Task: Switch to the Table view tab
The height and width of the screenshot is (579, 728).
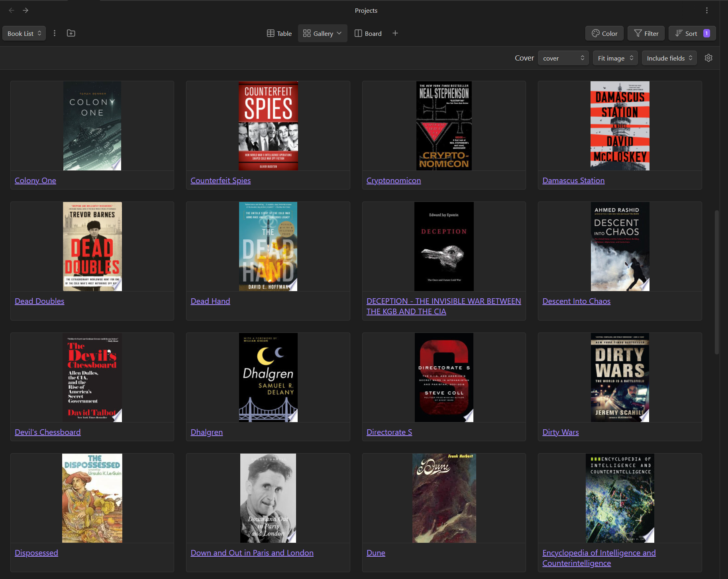Action: [x=279, y=33]
